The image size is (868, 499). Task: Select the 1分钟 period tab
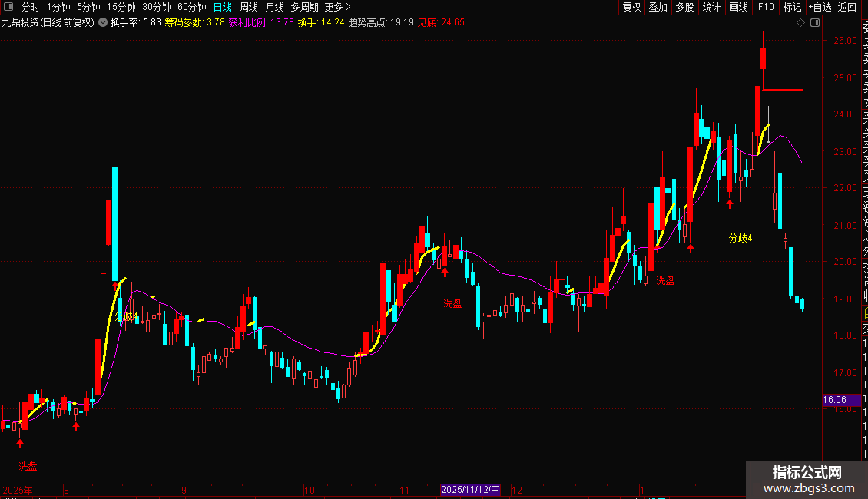pos(58,7)
